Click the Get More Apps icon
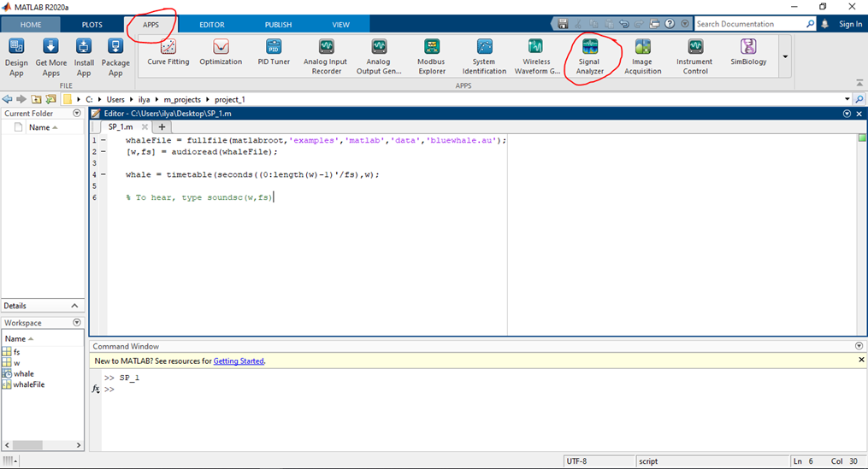 (51, 57)
